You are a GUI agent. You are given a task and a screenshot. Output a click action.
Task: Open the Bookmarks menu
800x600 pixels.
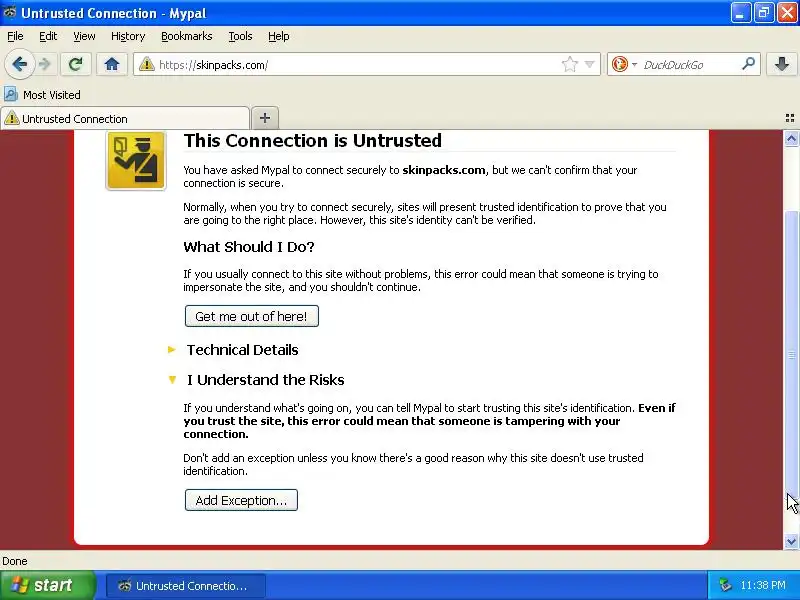(187, 36)
